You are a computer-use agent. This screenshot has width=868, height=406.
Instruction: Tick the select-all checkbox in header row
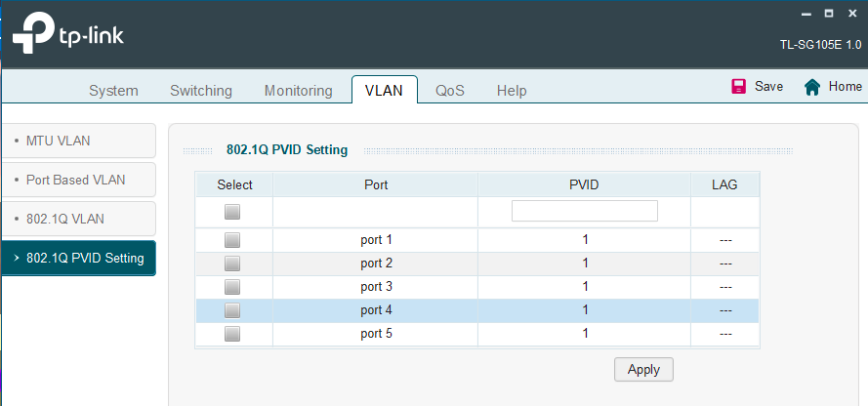coord(232,212)
